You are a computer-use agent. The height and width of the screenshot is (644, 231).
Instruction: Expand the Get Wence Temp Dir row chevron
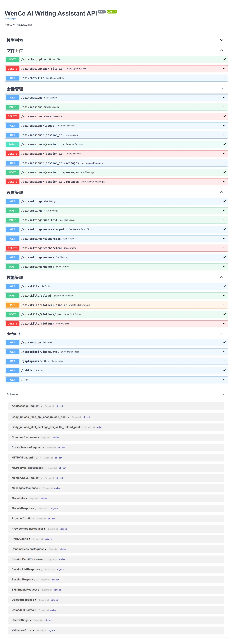coord(224,229)
